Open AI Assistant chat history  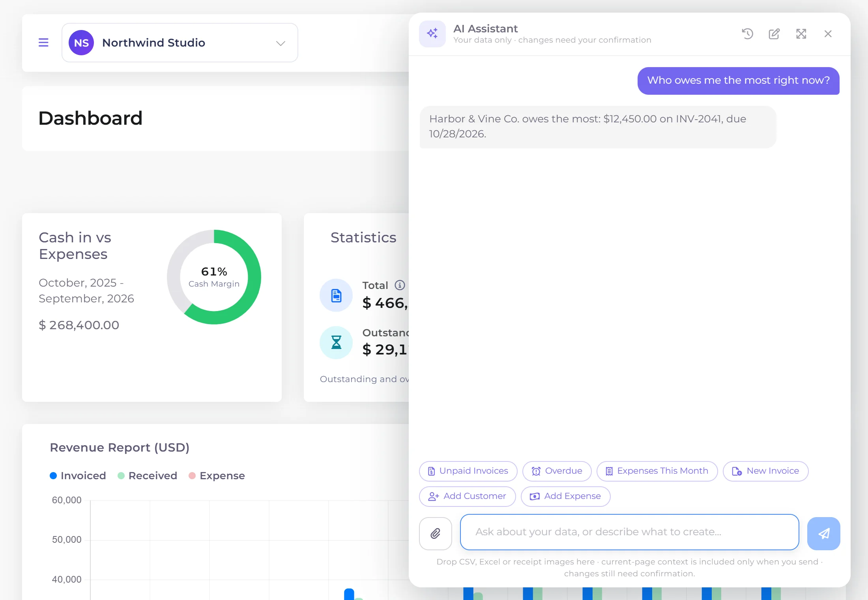(747, 34)
